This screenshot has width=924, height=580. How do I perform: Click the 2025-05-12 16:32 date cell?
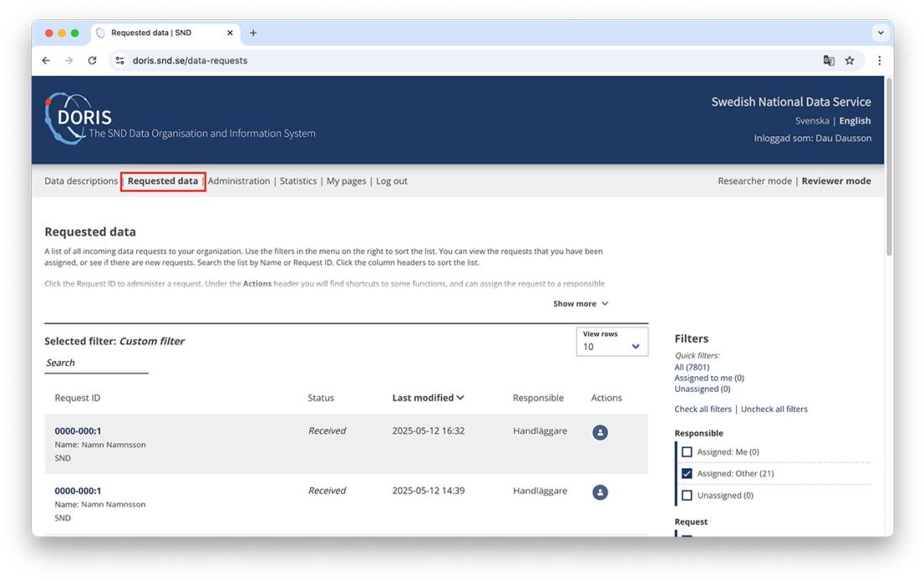coord(428,431)
